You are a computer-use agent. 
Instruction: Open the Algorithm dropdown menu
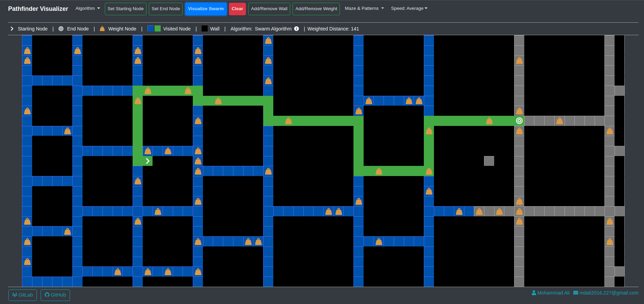click(x=88, y=8)
